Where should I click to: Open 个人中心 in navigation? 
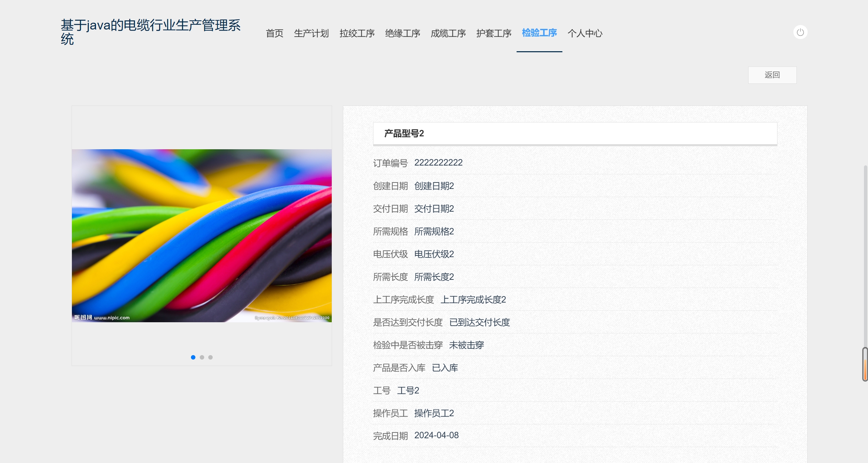(585, 33)
